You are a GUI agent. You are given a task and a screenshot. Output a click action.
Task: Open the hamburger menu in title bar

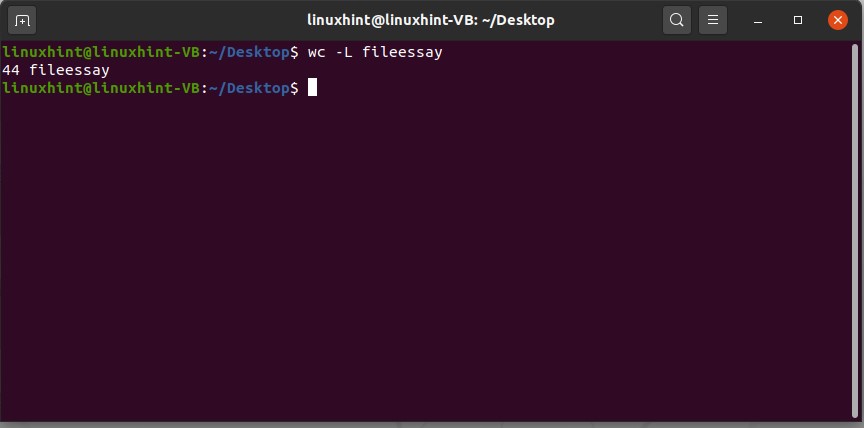tap(712, 20)
